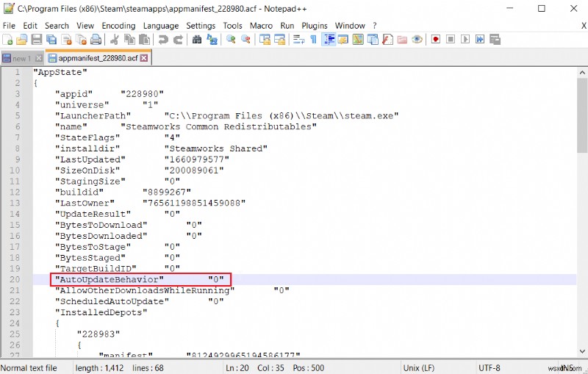Toggle Show All Characters pilcrow icon

pos(314,40)
